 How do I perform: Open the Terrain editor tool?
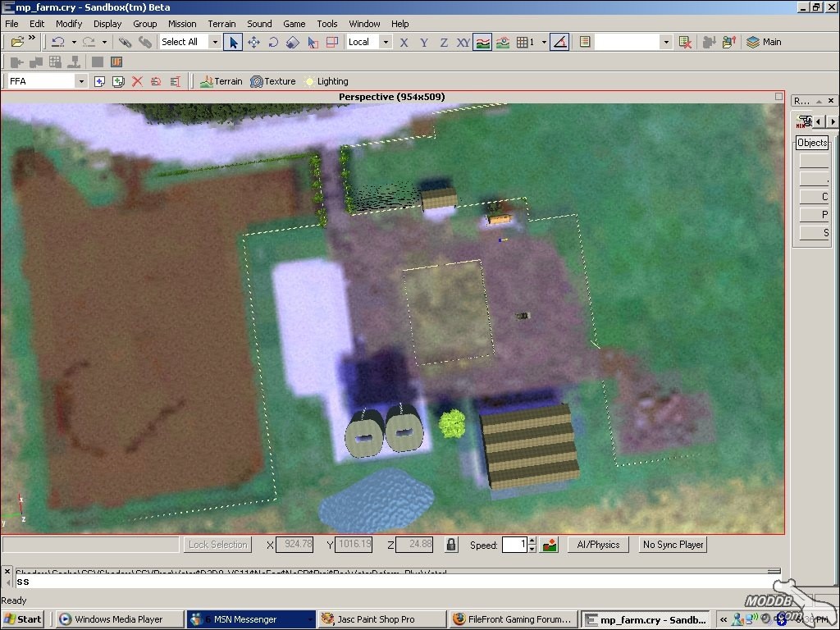click(x=221, y=81)
